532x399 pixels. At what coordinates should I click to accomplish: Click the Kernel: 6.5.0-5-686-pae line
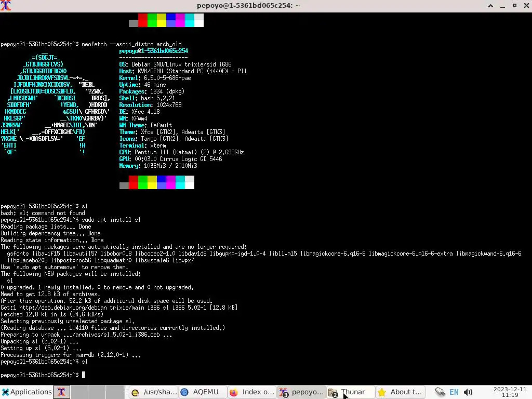click(x=155, y=78)
